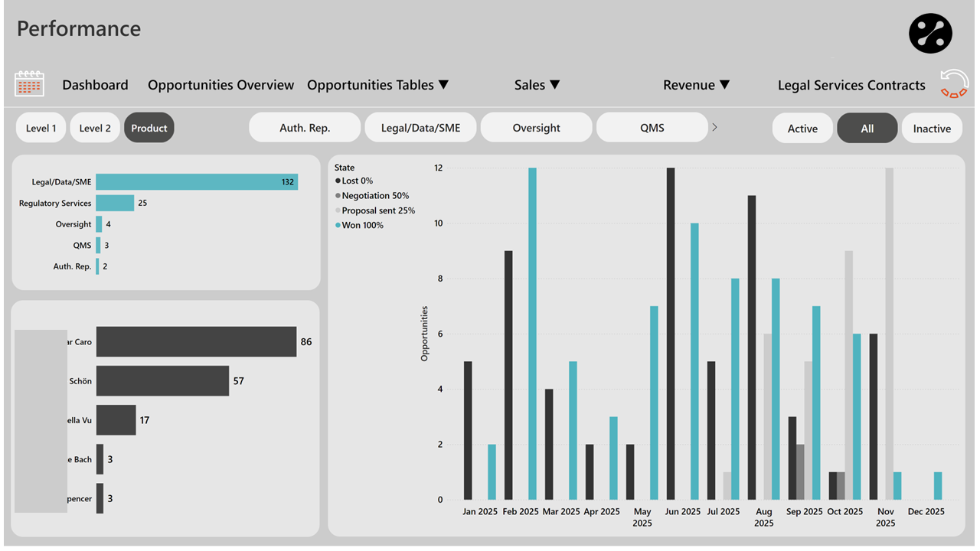The image size is (980, 551).
Task: Click the Won 100% legend marker
Action: click(x=338, y=226)
